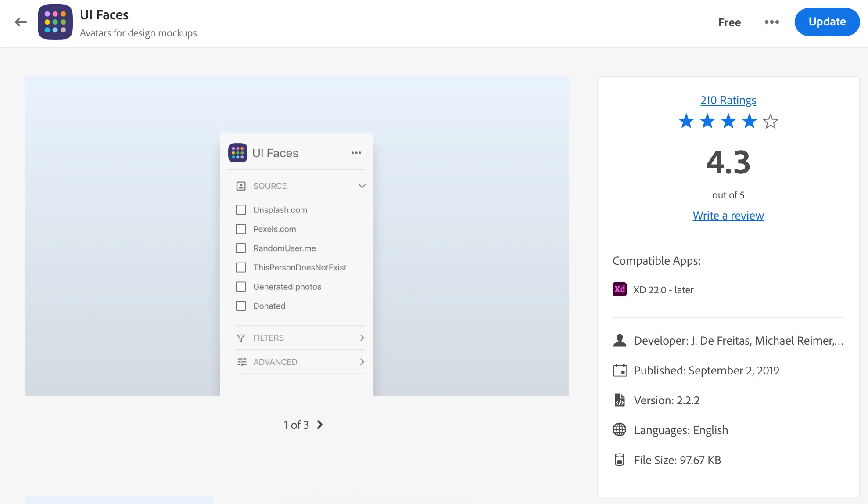Go back using the left arrow

coord(21,22)
